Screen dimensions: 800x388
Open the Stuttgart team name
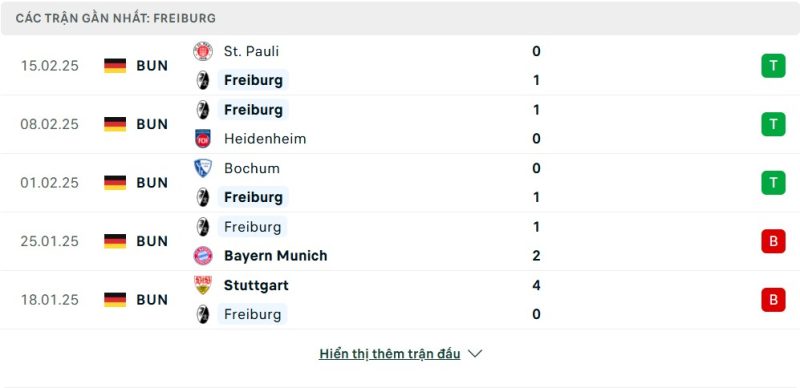pyautogui.click(x=256, y=285)
